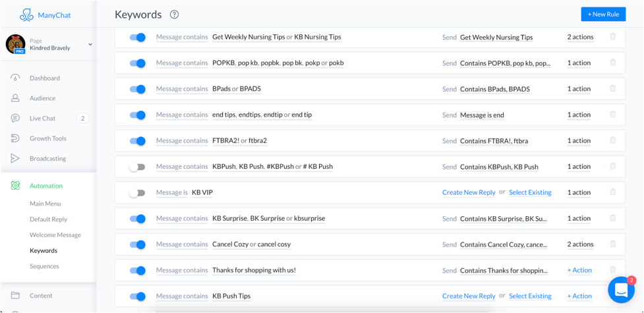644x313 pixels.
Task: Open the Dashboard gauge icon
Action: tap(15, 78)
